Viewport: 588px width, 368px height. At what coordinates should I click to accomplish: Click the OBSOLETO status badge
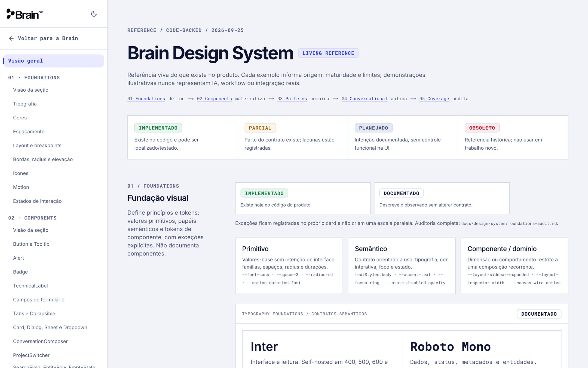(x=482, y=128)
